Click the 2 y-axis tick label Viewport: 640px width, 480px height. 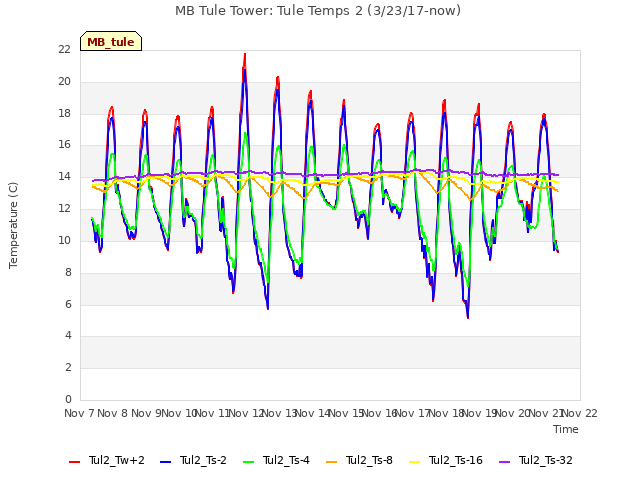pos(68,367)
